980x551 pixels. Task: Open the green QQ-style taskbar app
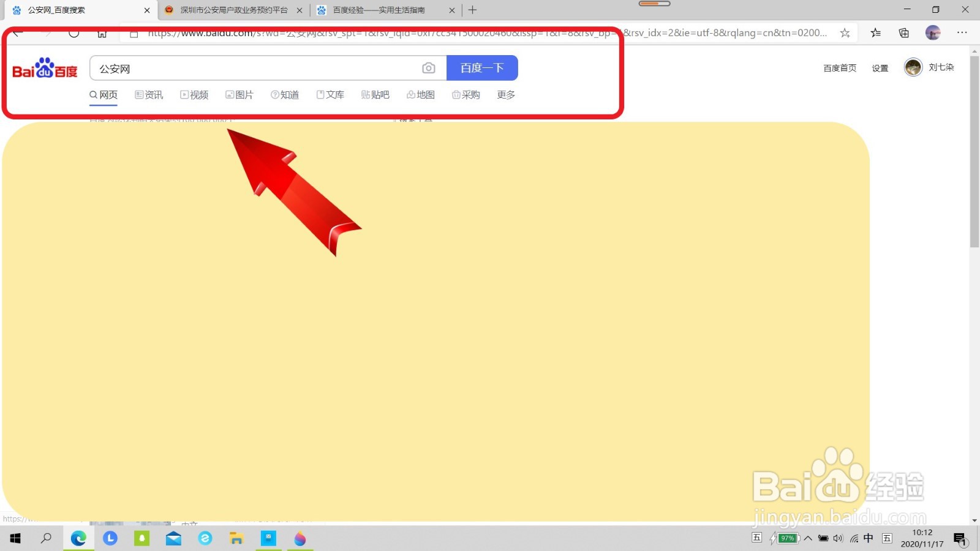(142, 539)
